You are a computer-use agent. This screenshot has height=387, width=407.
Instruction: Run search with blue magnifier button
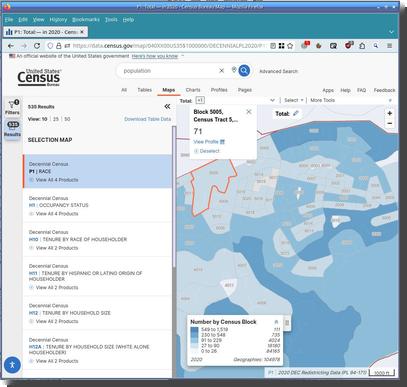point(244,70)
